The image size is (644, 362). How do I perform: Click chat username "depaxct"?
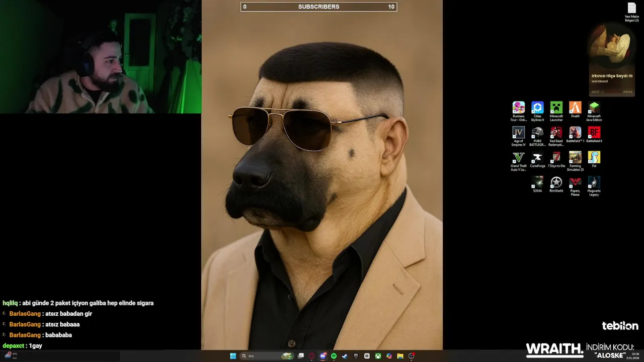pos(13,346)
